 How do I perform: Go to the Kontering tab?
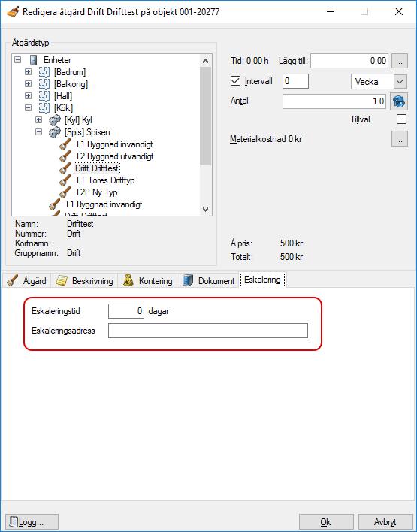tap(147, 280)
